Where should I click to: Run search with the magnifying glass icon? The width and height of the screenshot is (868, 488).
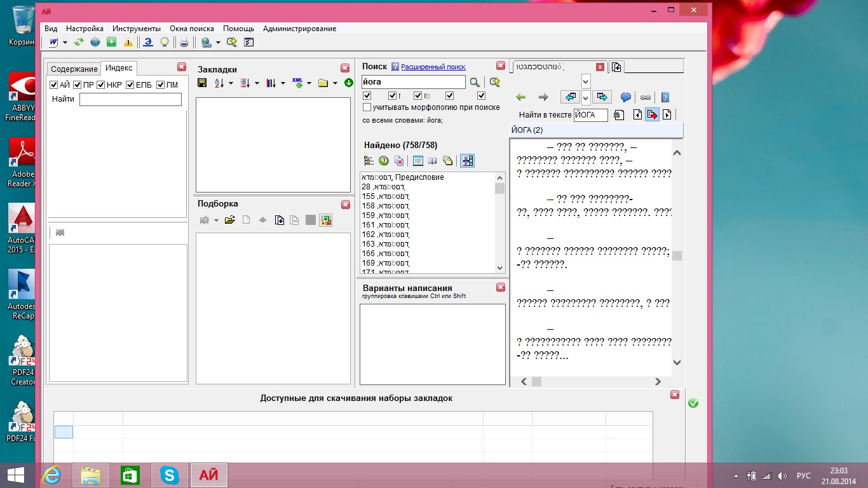click(x=475, y=83)
